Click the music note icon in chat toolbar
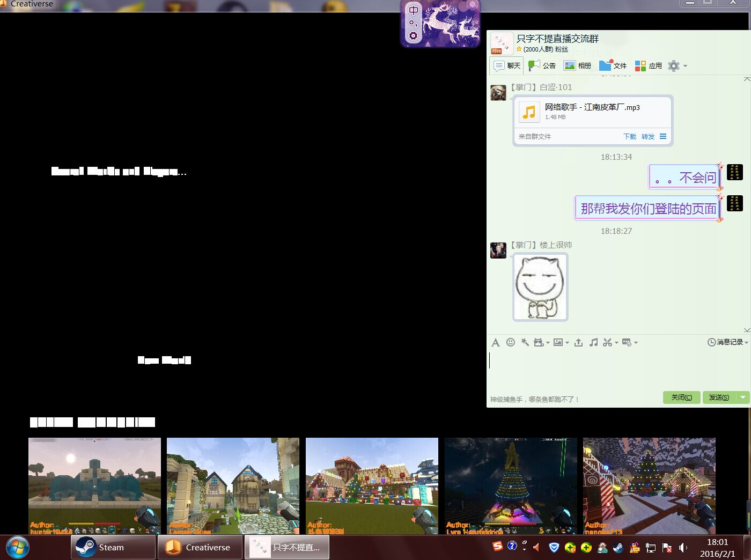Image resolution: width=751 pixels, height=560 pixels. tap(593, 342)
